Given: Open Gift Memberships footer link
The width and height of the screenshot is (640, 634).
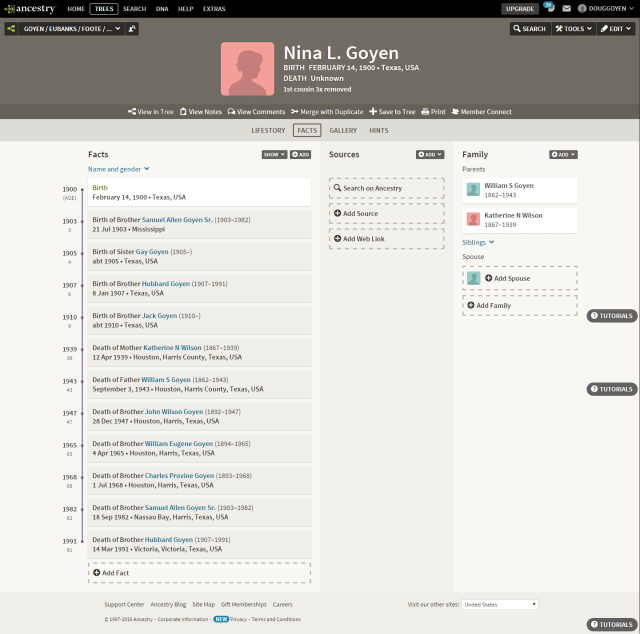Looking at the screenshot, I should pyautogui.click(x=244, y=605).
